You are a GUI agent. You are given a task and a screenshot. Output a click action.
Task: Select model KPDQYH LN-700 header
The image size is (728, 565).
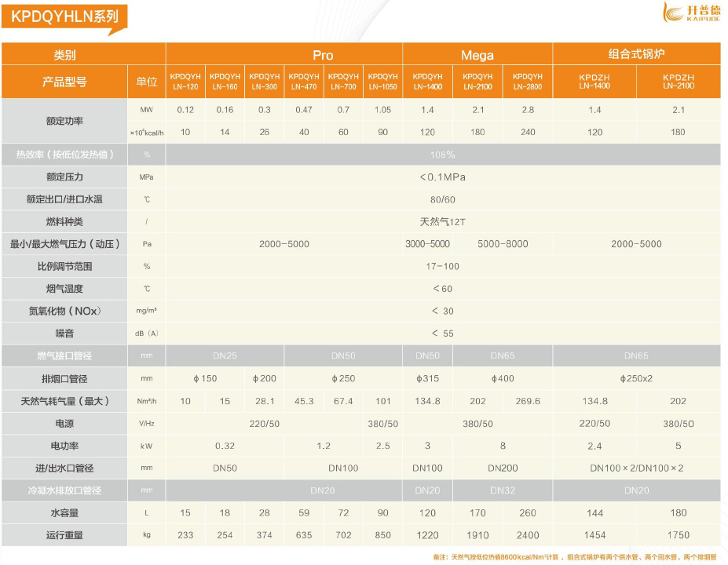pyautogui.click(x=343, y=82)
